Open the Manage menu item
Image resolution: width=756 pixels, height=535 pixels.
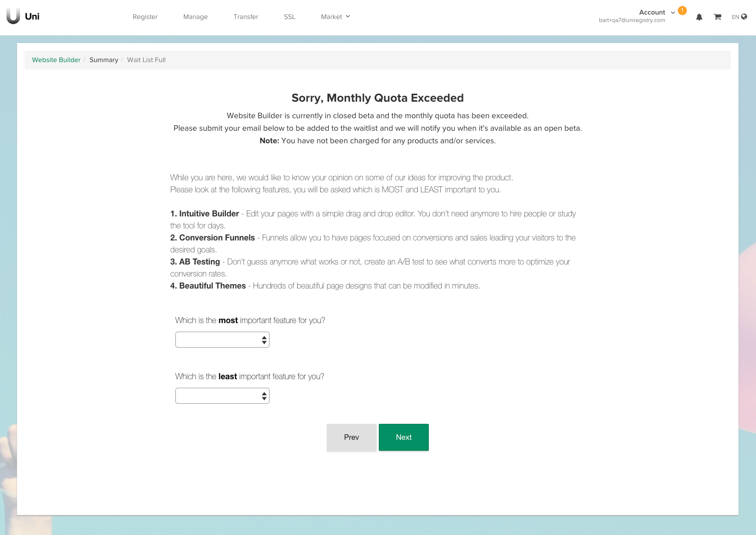(x=195, y=17)
